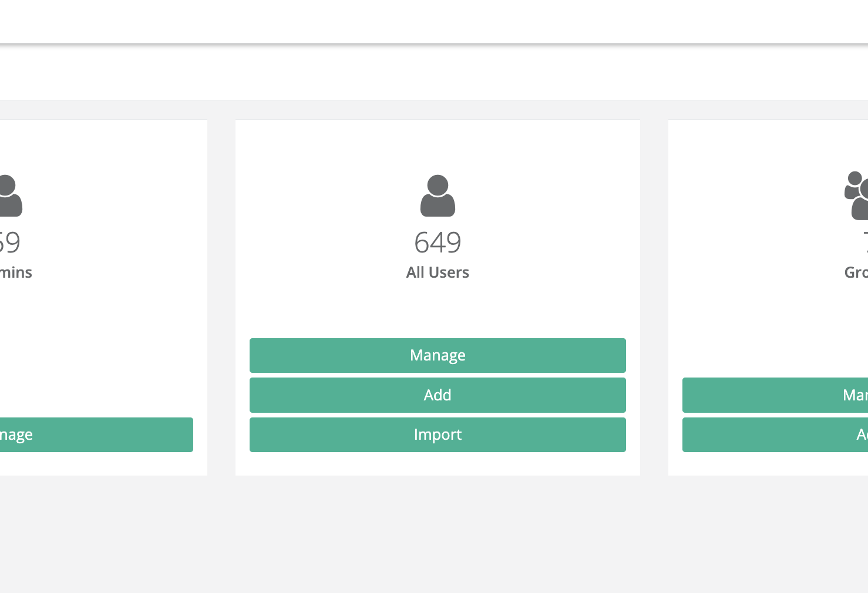Click the All Users label text
Image resolution: width=868 pixels, height=593 pixels.
pos(438,272)
